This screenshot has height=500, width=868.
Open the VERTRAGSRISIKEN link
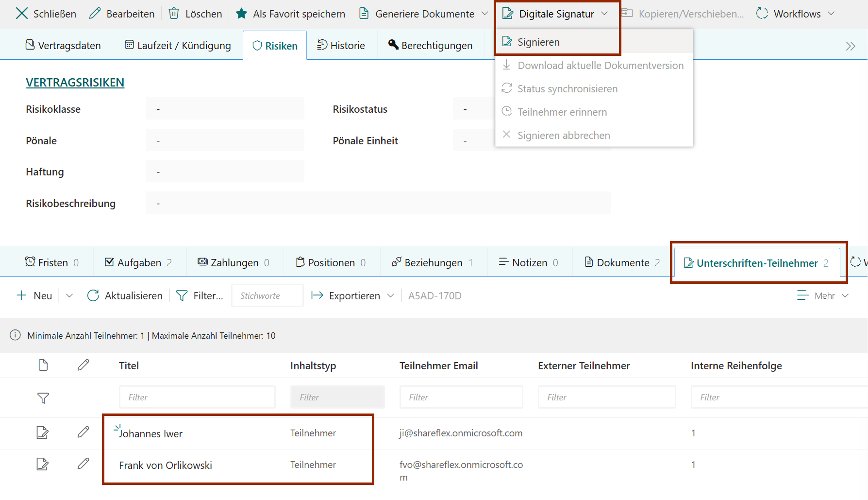tap(75, 83)
